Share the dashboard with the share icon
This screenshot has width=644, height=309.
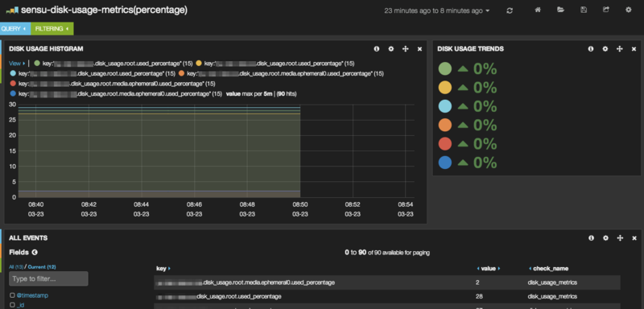tap(606, 10)
